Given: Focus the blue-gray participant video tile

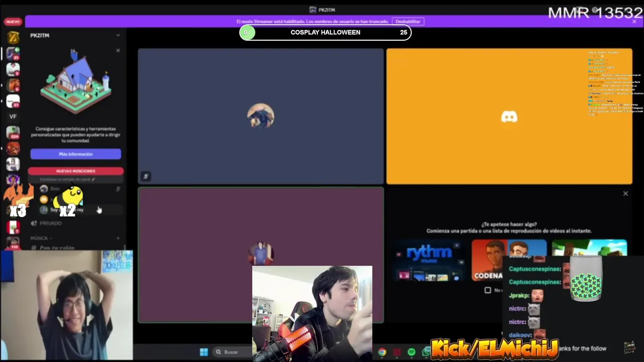Looking at the screenshot, I should click(x=261, y=116).
